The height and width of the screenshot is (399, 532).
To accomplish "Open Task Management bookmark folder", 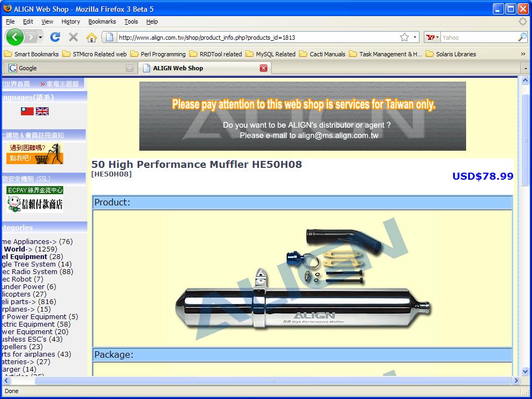I will 386,54.
